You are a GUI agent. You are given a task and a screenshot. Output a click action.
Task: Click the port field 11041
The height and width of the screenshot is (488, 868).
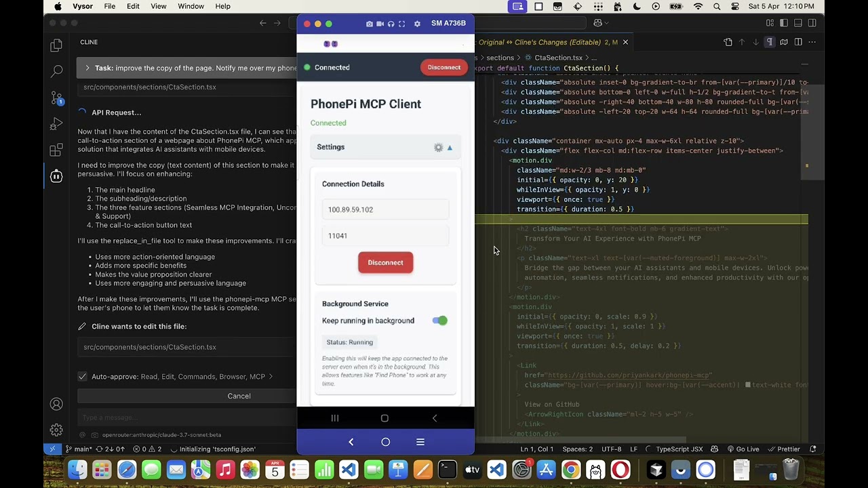coord(385,235)
